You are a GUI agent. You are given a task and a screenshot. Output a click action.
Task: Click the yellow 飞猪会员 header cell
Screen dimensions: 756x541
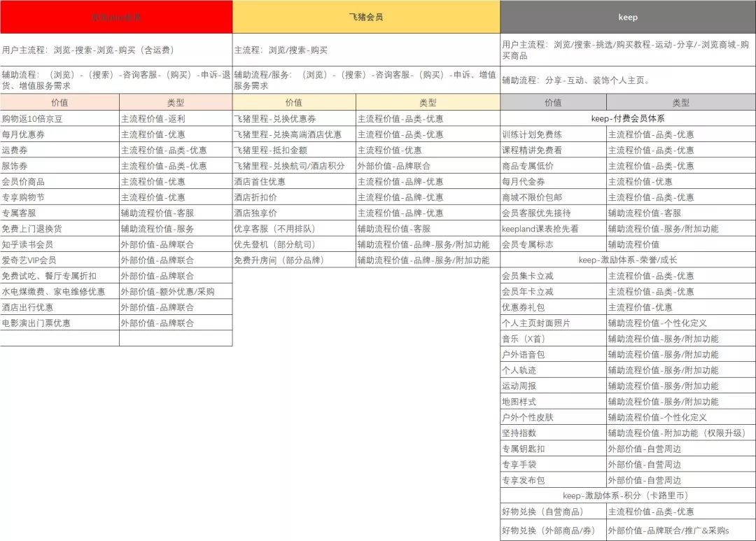tap(366, 17)
